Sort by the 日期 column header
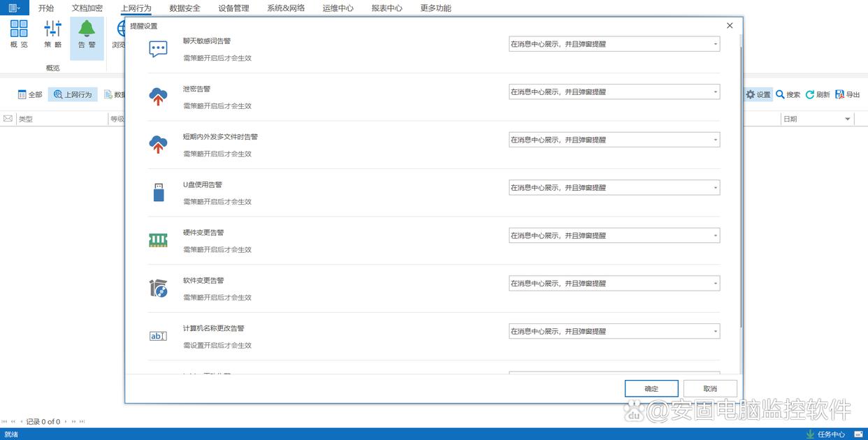Image resolution: width=868 pixels, height=440 pixels. [x=818, y=119]
